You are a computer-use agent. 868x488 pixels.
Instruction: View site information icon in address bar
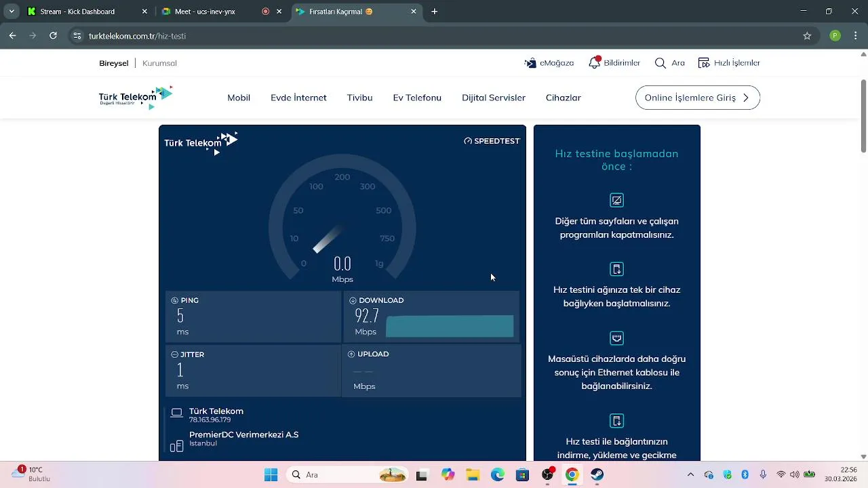pyautogui.click(x=77, y=36)
